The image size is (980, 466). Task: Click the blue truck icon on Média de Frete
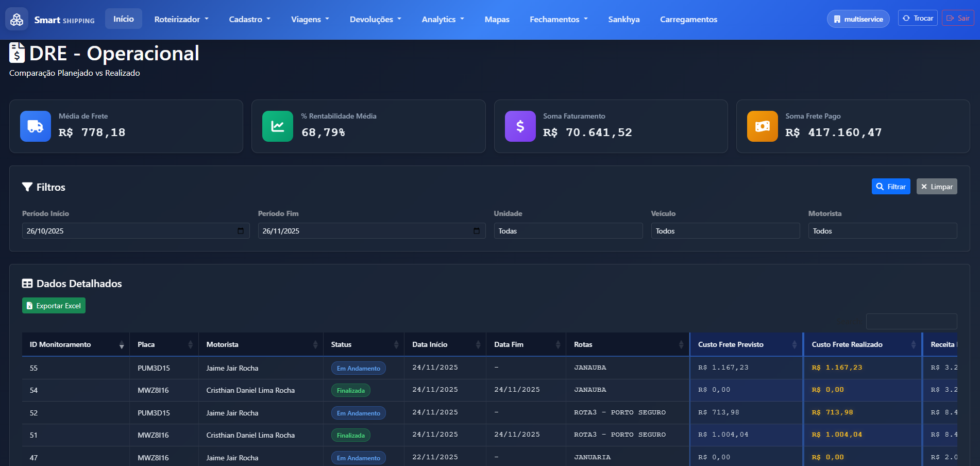(x=36, y=126)
